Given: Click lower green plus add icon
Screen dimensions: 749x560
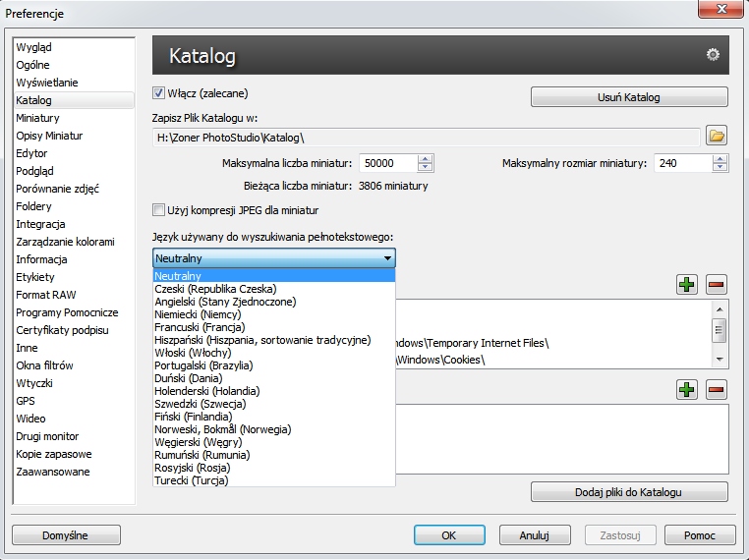Looking at the screenshot, I should (687, 390).
